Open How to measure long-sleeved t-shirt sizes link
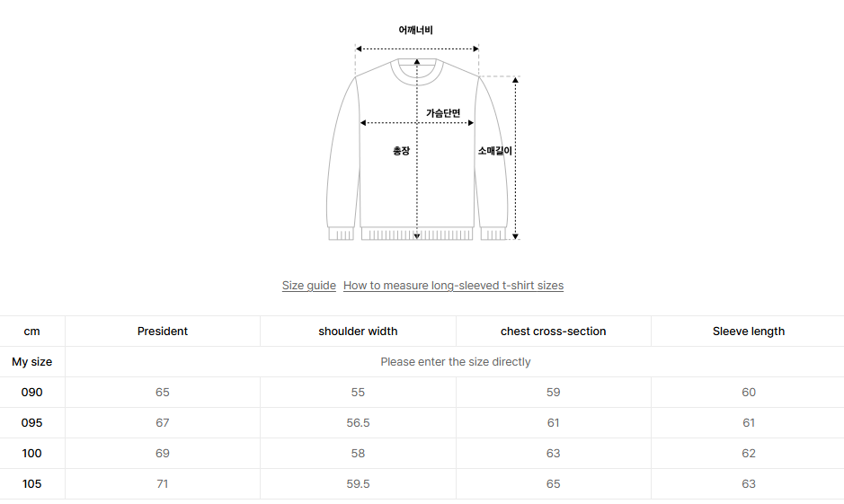The width and height of the screenshot is (844, 504). click(453, 286)
